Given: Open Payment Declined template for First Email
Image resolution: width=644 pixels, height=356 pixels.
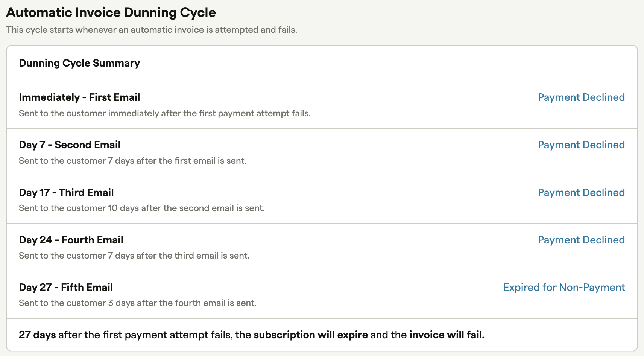Looking at the screenshot, I should point(581,97).
